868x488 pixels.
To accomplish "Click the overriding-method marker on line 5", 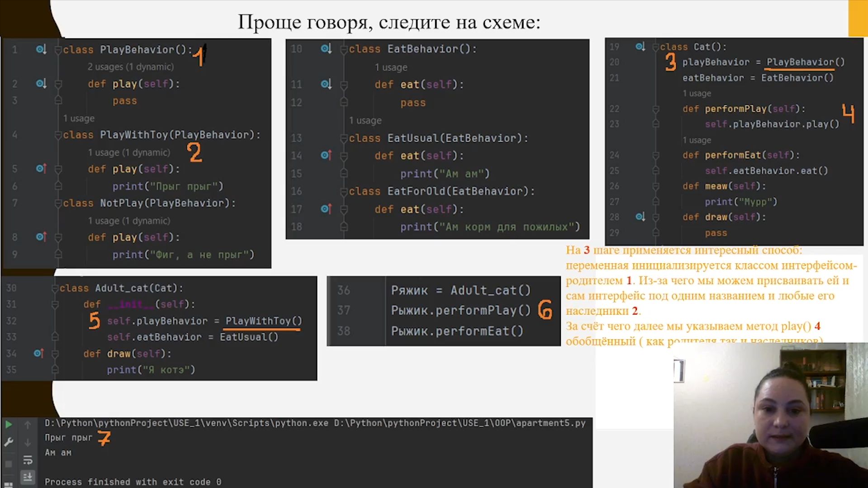I will [x=41, y=169].
